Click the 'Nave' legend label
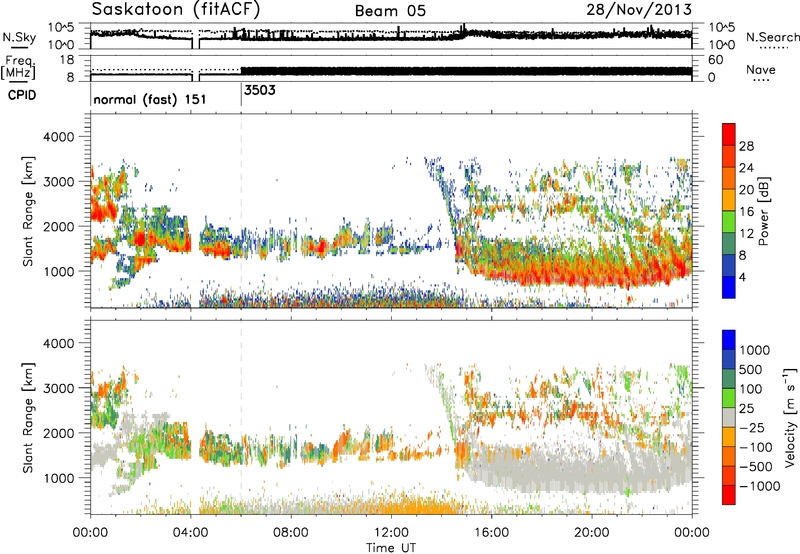The image size is (800, 554). [760, 69]
